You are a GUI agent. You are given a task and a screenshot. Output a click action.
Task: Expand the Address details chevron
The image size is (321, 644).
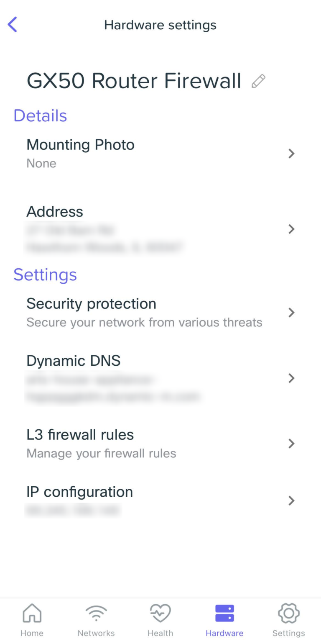pyautogui.click(x=291, y=229)
